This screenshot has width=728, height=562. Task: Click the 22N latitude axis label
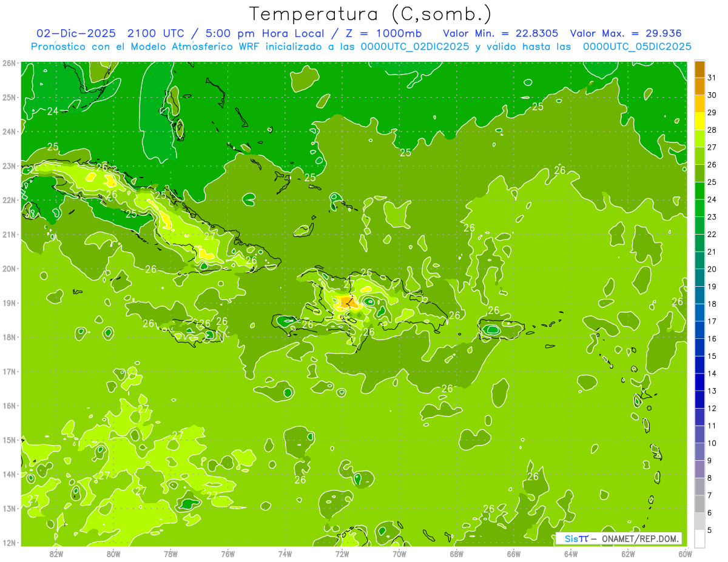coord(8,200)
